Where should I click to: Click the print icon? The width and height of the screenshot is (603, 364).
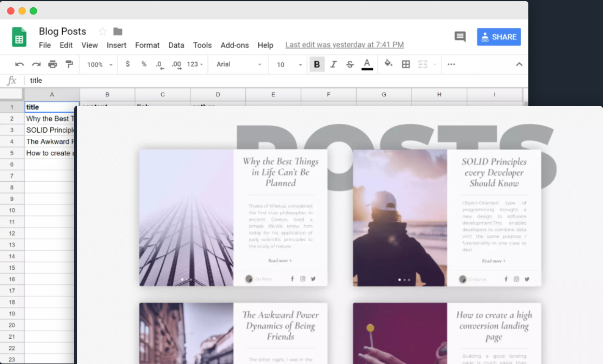52,64
